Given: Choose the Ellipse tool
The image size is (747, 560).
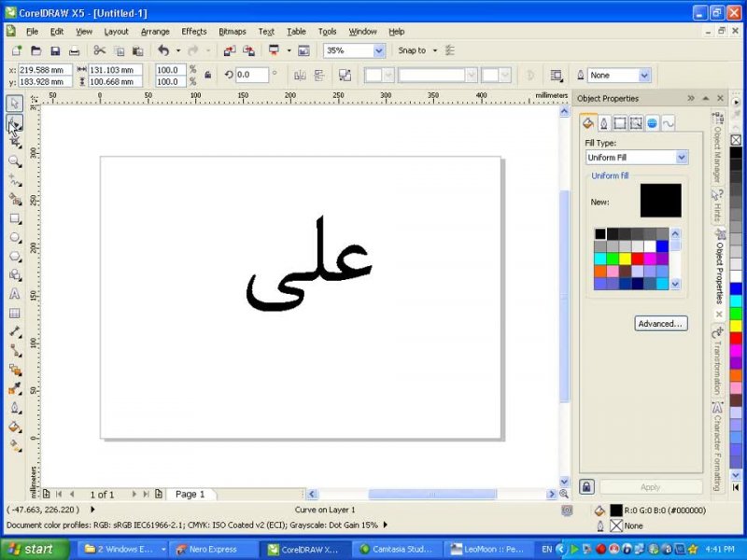Looking at the screenshot, I should click(x=15, y=237).
